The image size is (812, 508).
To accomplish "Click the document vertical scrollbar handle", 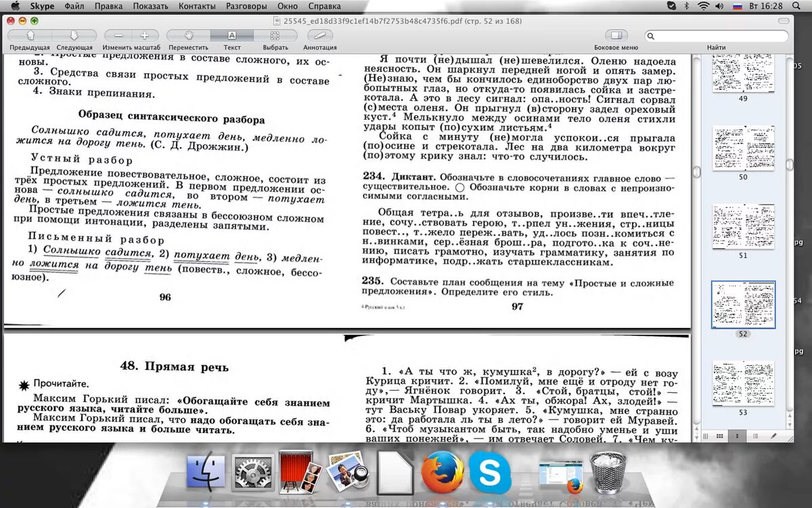I will coord(696,172).
